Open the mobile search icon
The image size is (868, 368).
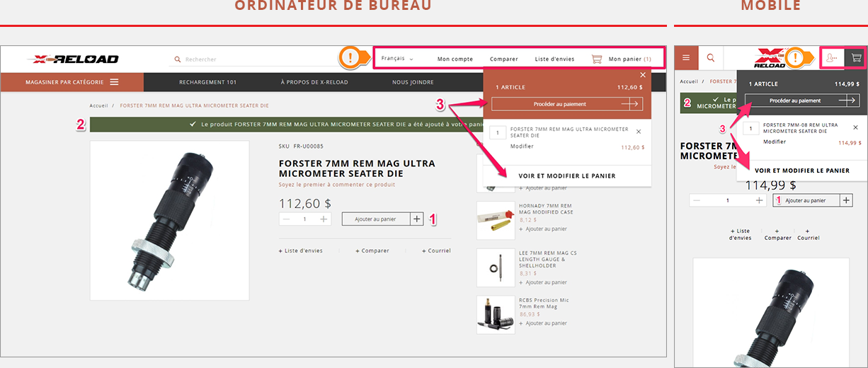(x=711, y=57)
